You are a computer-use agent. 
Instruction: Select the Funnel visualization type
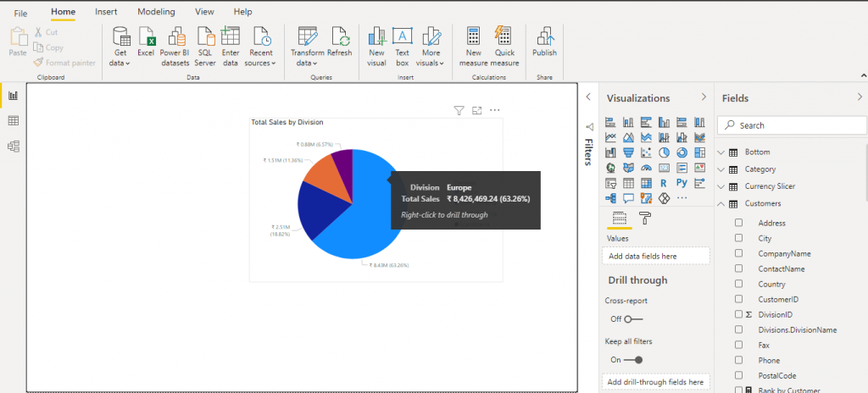(628, 152)
